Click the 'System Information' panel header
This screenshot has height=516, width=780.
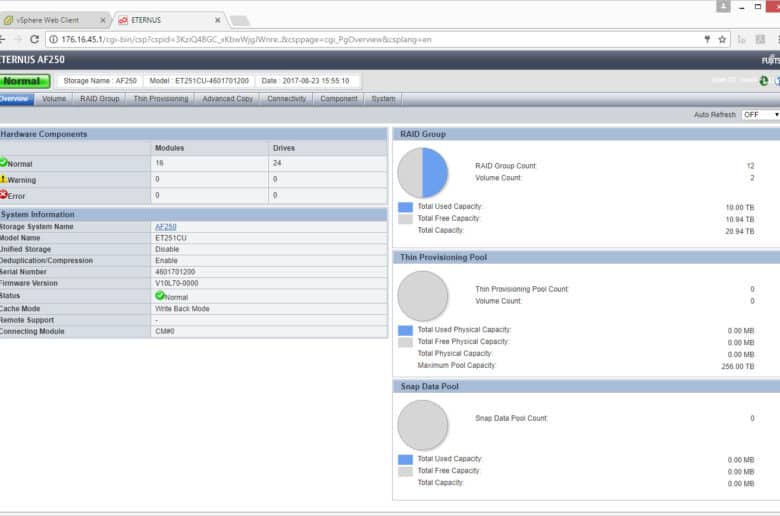coord(194,214)
